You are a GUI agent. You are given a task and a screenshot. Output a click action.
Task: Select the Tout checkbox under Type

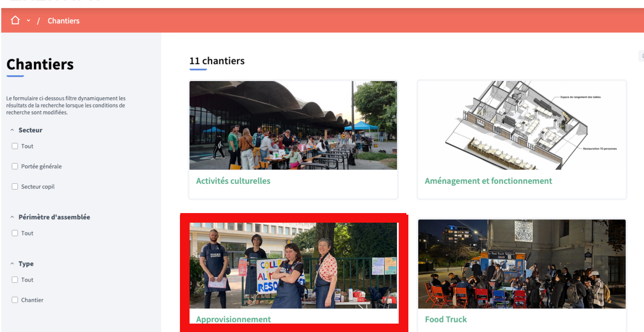[x=15, y=280]
